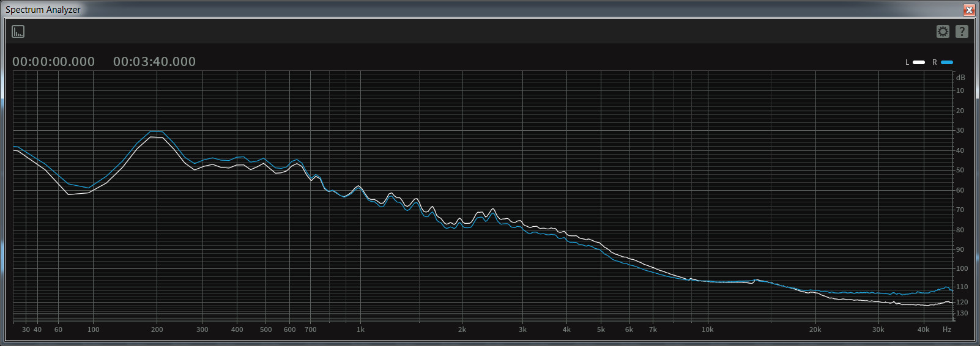
Task: Click the 50 dB scale label
Action: pyautogui.click(x=960, y=170)
